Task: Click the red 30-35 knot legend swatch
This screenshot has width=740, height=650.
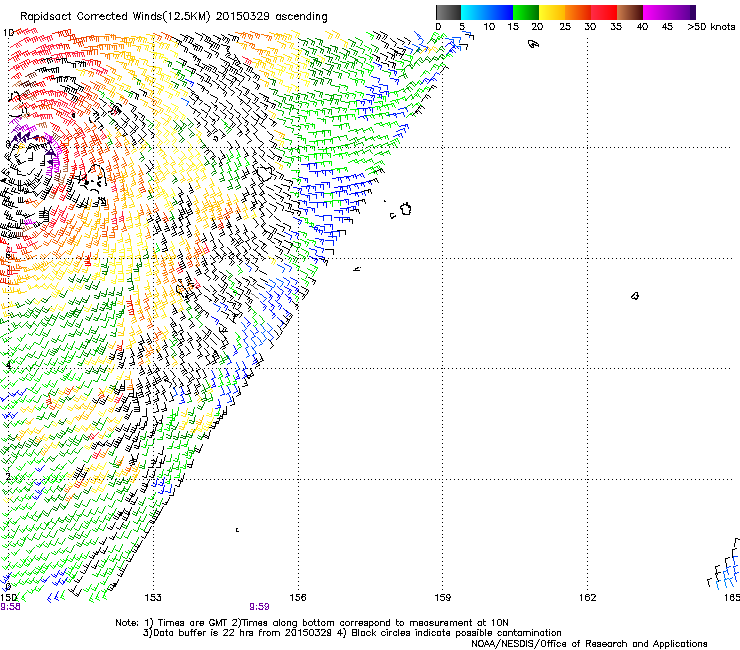Action: coord(604,12)
